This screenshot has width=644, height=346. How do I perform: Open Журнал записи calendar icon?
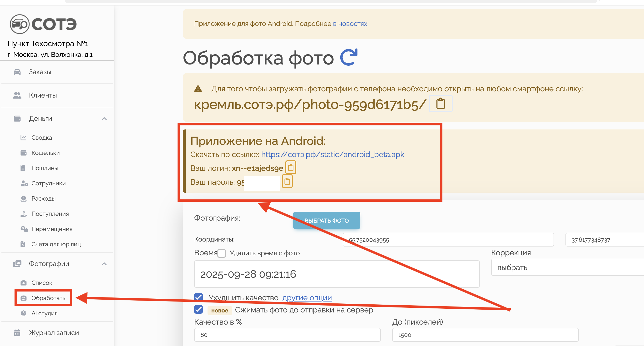pyautogui.click(x=17, y=333)
